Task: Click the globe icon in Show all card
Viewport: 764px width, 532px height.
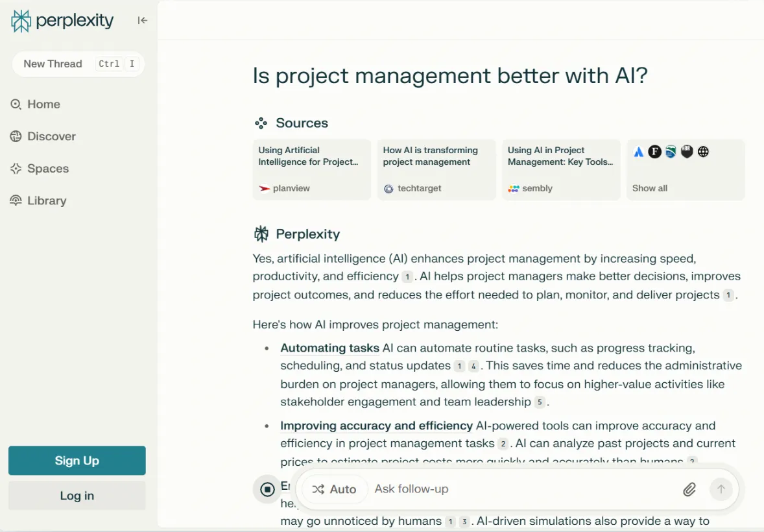Action: click(x=703, y=152)
